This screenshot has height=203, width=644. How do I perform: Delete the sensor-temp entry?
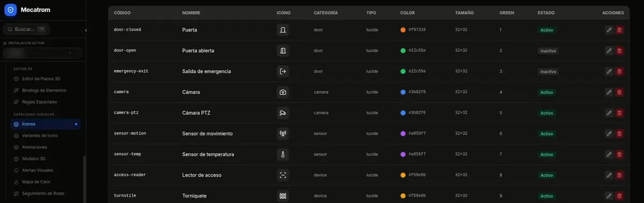pos(619,154)
